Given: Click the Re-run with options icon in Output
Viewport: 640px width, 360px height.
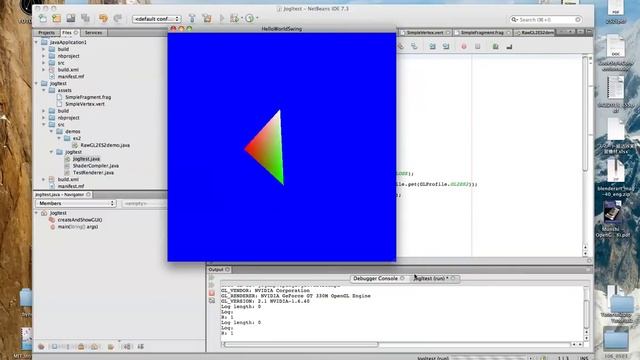Looking at the screenshot, I should 211,285.
